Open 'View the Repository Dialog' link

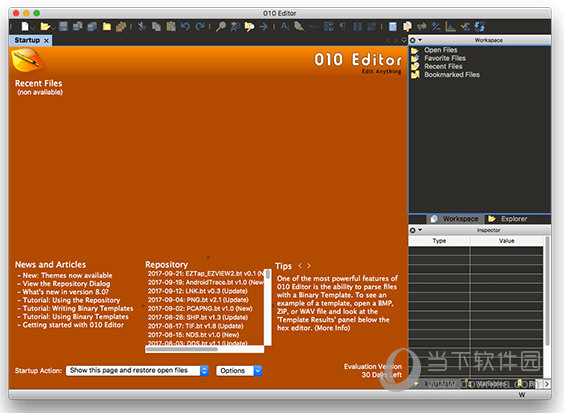coord(66,283)
